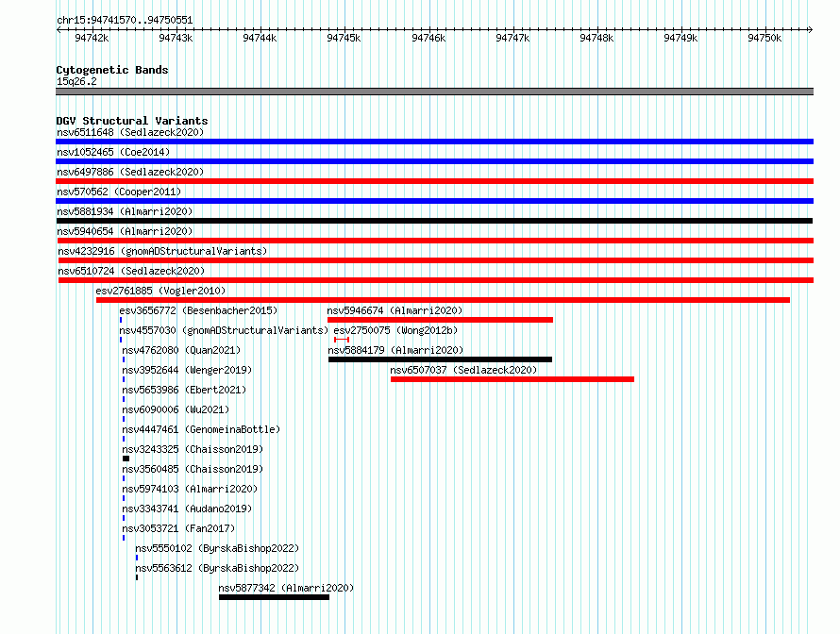Click the nsv3243325 (Chaisson2019) label
The height and width of the screenshot is (634, 840).
coord(193,449)
